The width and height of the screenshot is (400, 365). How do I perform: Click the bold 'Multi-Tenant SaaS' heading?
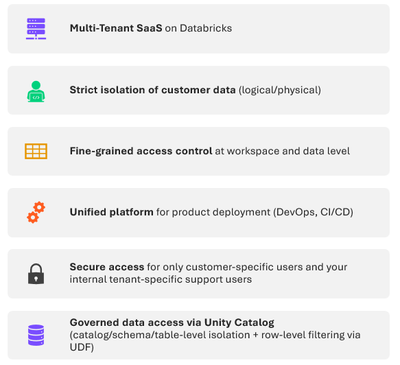click(x=116, y=28)
